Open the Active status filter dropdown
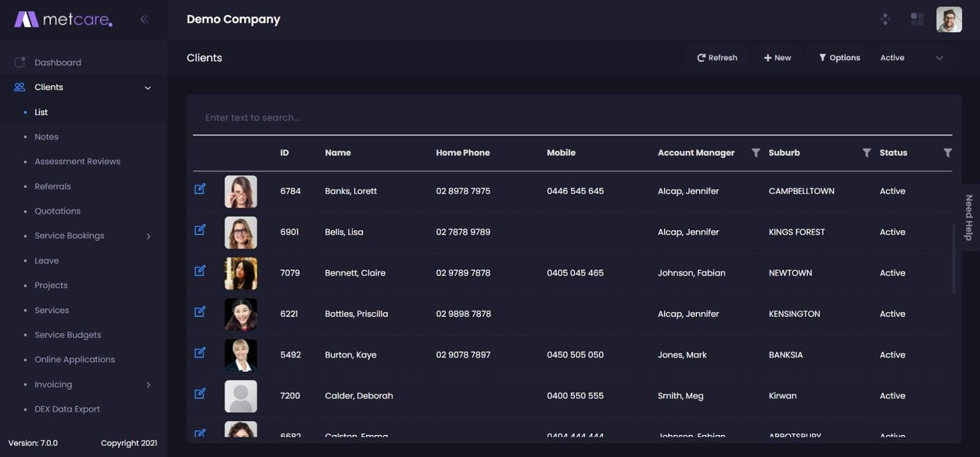The image size is (980, 457). [911, 58]
